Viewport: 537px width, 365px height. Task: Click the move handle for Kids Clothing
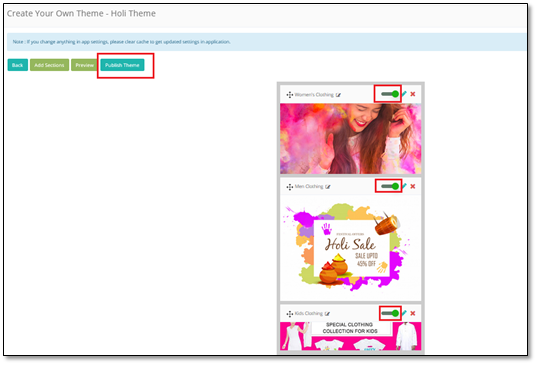click(290, 314)
